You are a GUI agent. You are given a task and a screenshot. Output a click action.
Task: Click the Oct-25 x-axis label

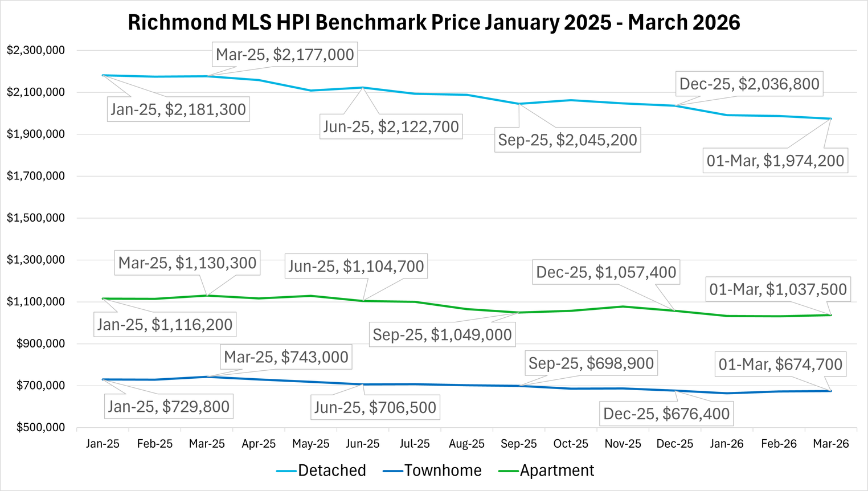(571, 444)
